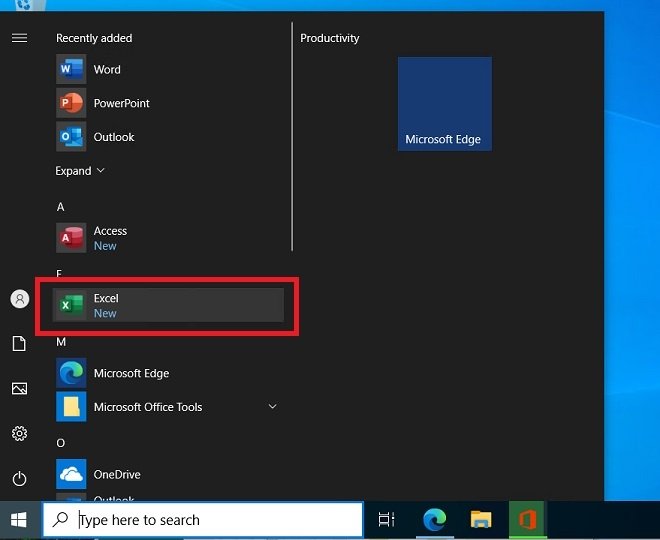Open the Office app on the taskbar

527,519
